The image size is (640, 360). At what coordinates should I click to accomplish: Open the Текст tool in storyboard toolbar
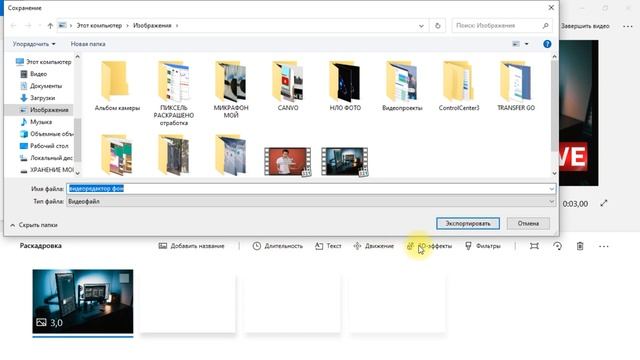pos(328,246)
